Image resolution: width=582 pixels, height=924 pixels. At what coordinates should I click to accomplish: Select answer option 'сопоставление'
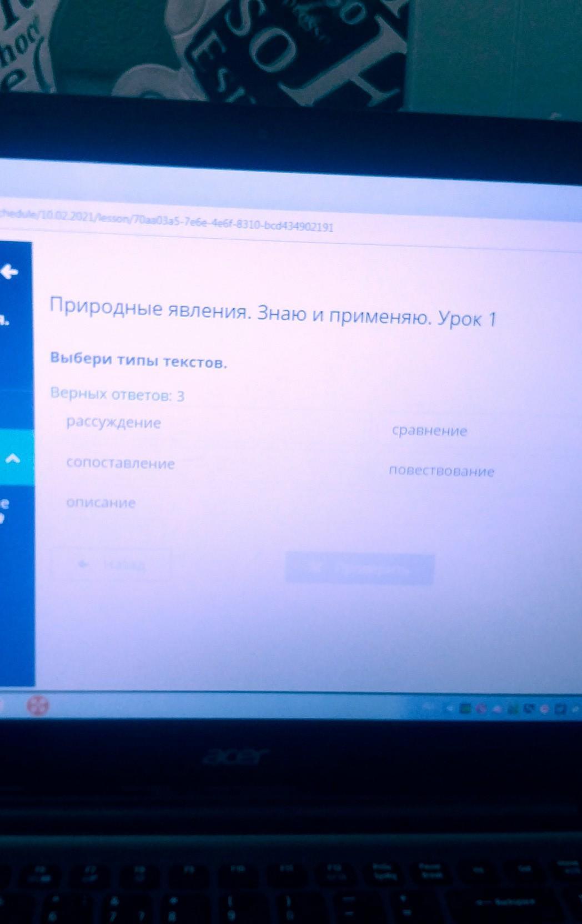(121, 463)
